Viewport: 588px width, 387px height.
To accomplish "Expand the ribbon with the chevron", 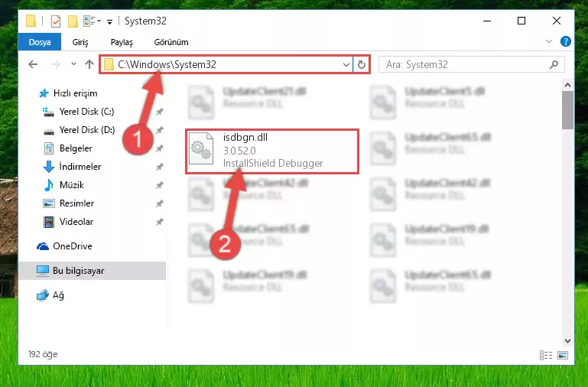I will coord(549,41).
